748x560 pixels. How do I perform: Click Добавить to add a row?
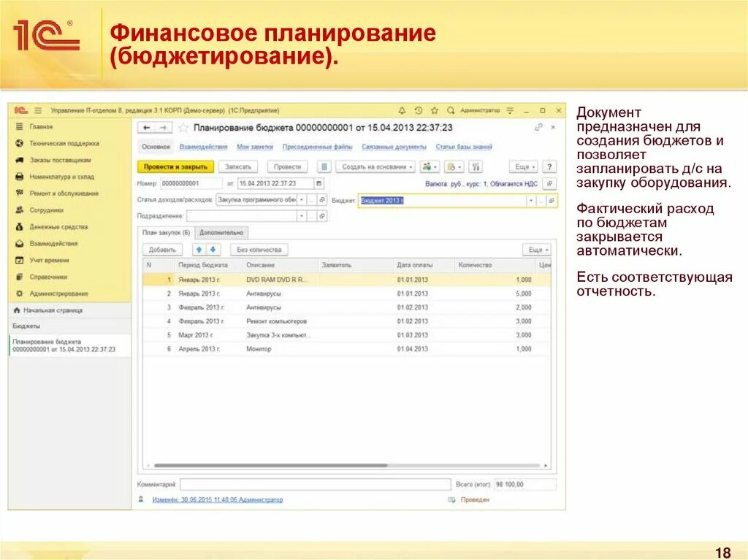(x=162, y=250)
